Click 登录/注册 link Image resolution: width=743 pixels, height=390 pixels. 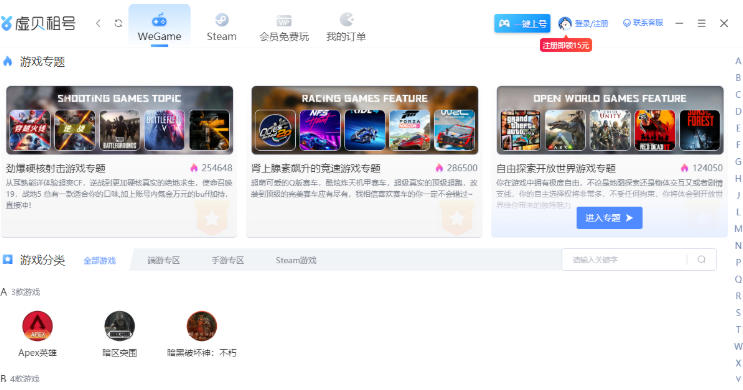tap(591, 23)
